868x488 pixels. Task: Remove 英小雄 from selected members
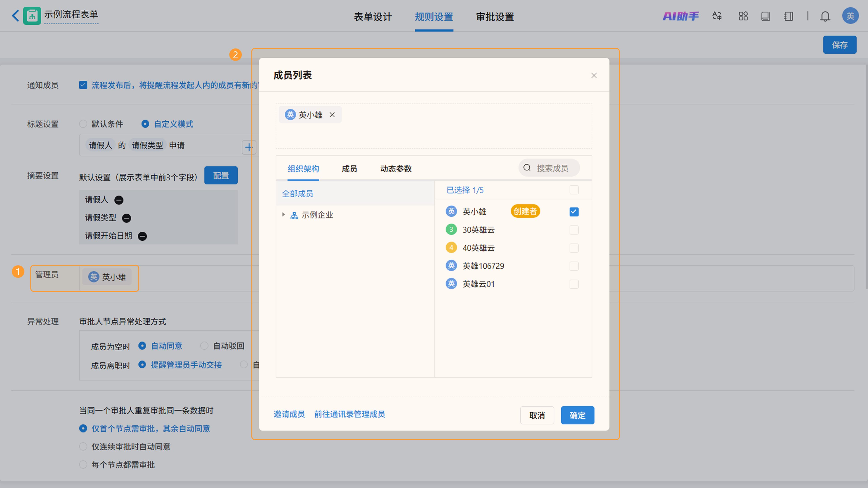[332, 115]
